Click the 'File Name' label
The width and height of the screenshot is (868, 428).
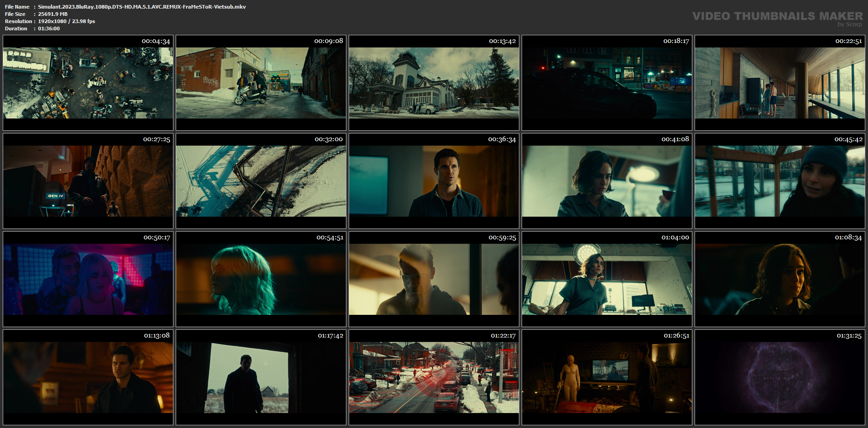[17, 7]
